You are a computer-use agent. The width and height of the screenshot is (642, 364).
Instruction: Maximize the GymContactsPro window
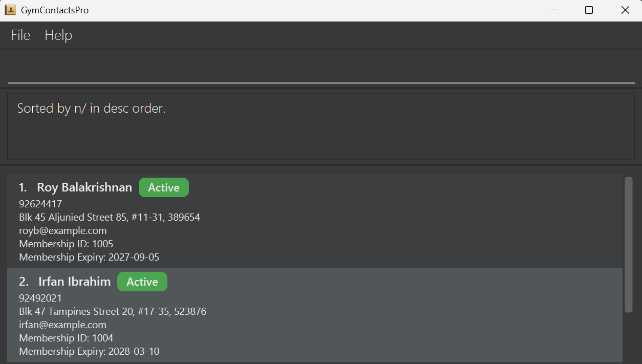(x=589, y=10)
